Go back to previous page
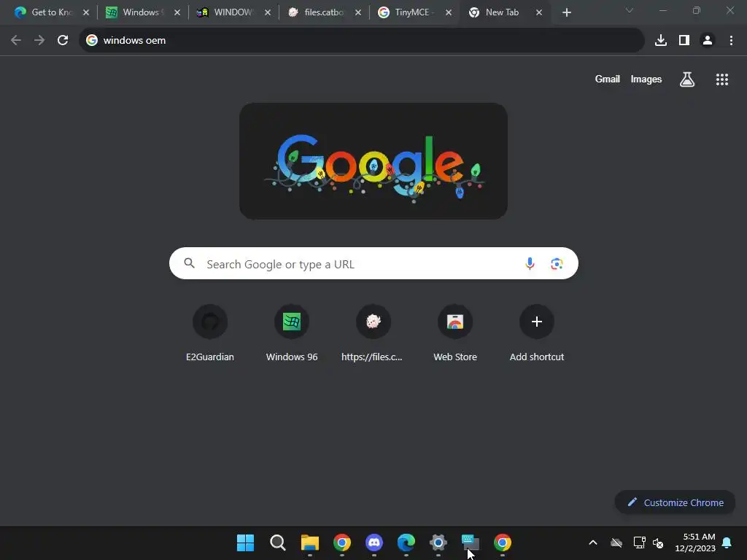 pyautogui.click(x=16, y=41)
